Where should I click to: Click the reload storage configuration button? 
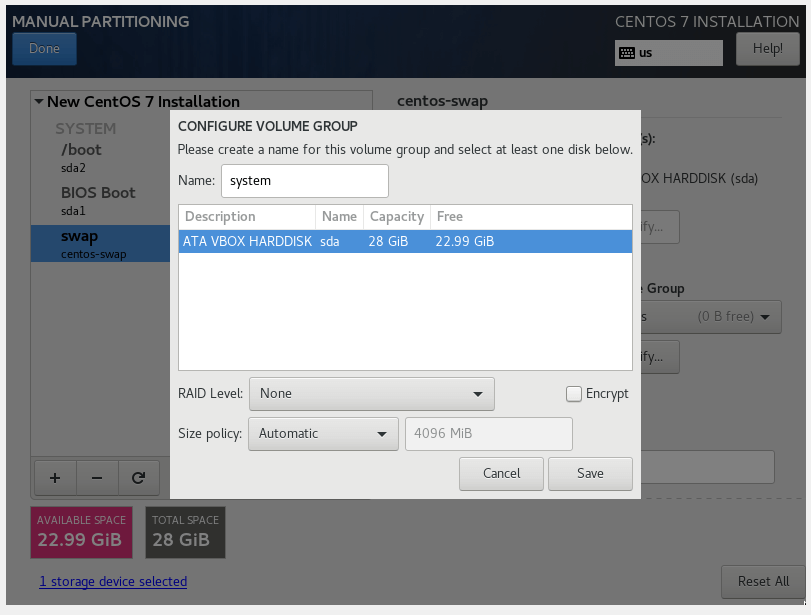pos(139,478)
